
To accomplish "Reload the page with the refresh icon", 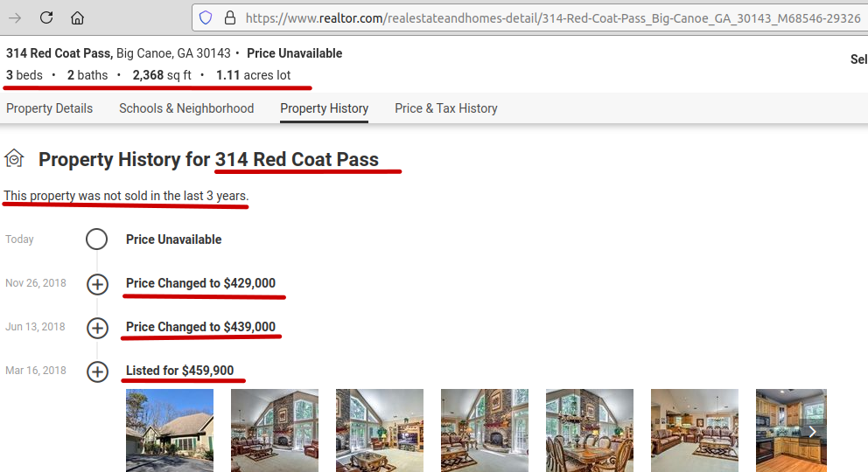I will click(x=46, y=17).
